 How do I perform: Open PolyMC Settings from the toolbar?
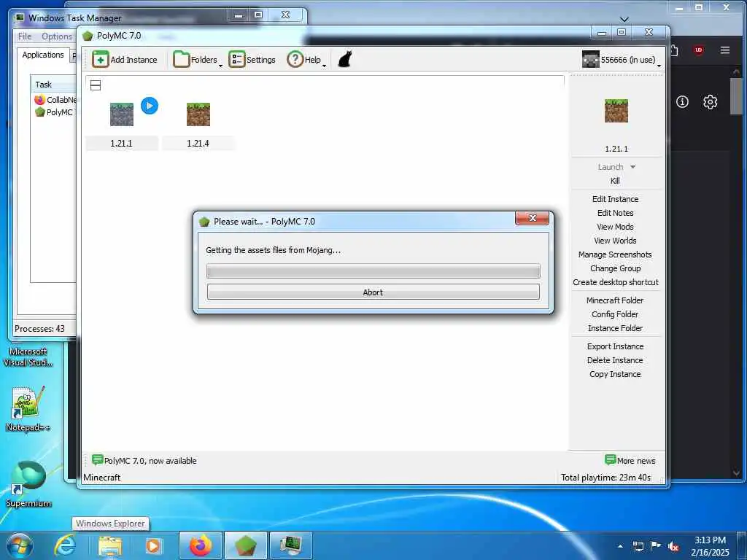pos(252,60)
